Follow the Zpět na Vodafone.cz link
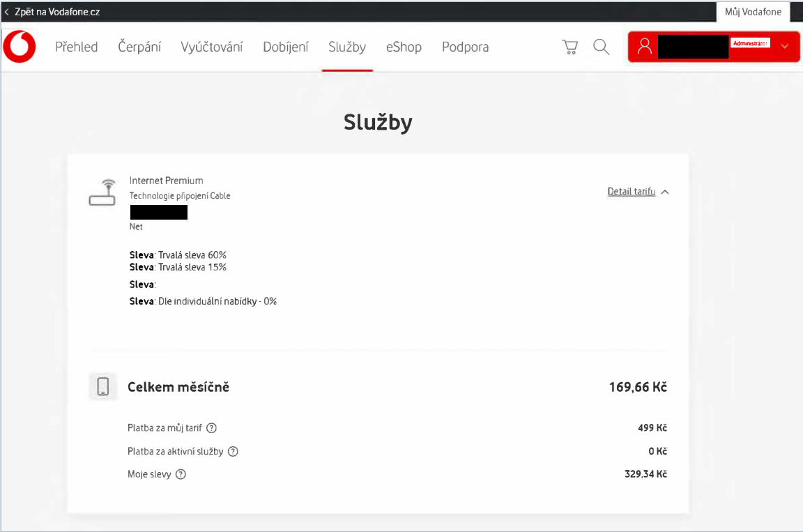 pyautogui.click(x=57, y=12)
